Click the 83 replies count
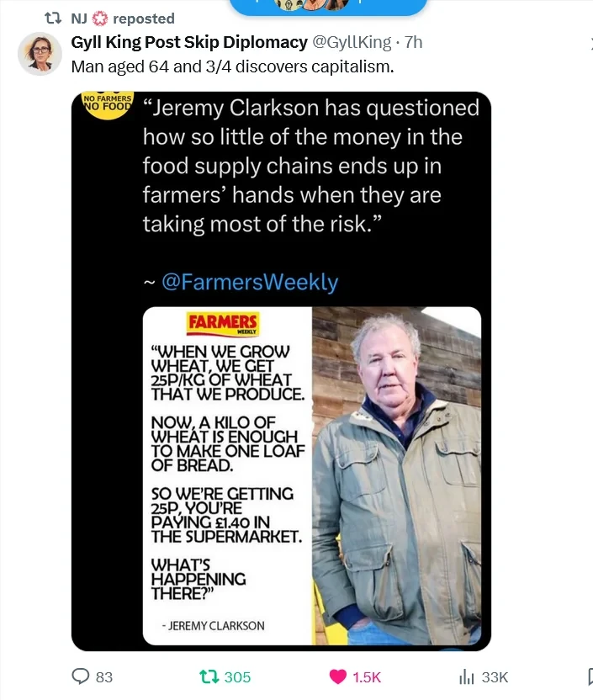The width and height of the screenshot is (593, 700). pyautogui.click(x=104, y=677)
